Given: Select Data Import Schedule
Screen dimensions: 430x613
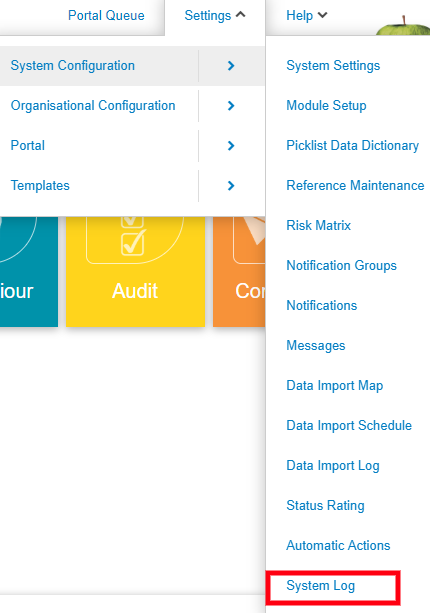Looking at the screenshot, I should (x=349, y=425).
